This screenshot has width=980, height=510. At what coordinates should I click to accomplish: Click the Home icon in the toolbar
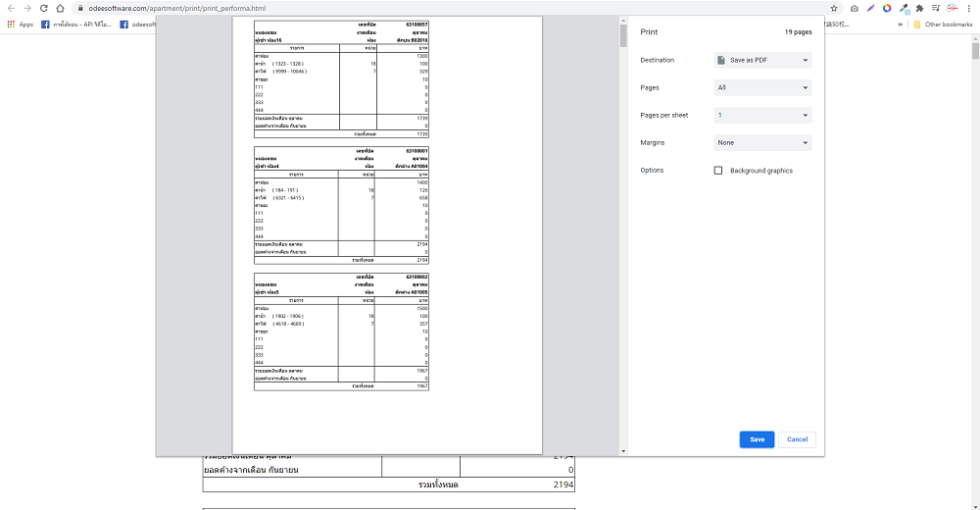[x=60, y=8]
